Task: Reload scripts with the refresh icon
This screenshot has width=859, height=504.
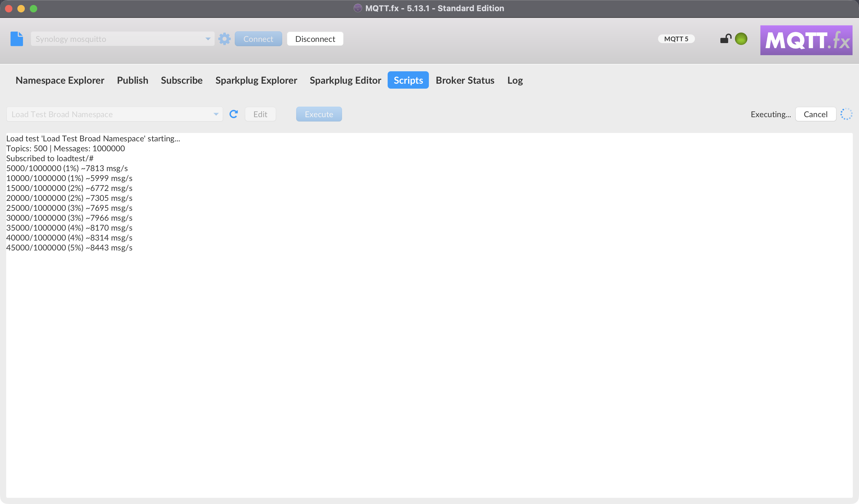Action: click(234, 114)
